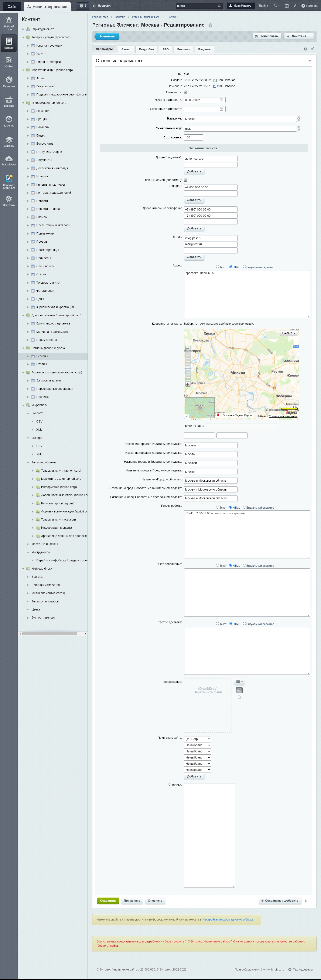Open calendar picker for Начало активности

(222, 100)
